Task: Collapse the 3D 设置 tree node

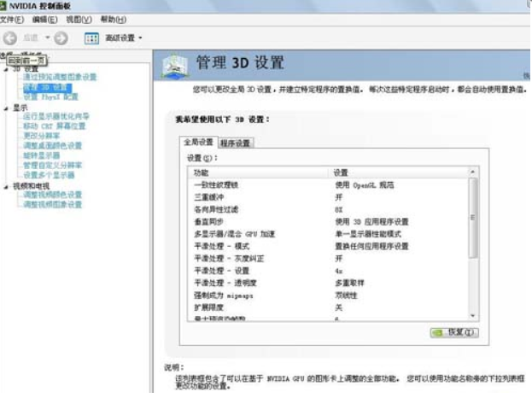Action: pyautogui.click(x=6, y=69)
